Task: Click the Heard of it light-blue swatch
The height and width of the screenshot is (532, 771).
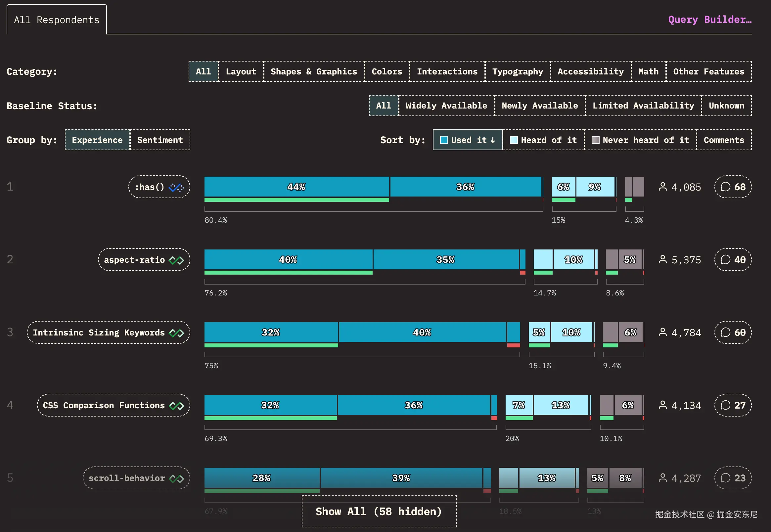Action: (x=514, y=140)
